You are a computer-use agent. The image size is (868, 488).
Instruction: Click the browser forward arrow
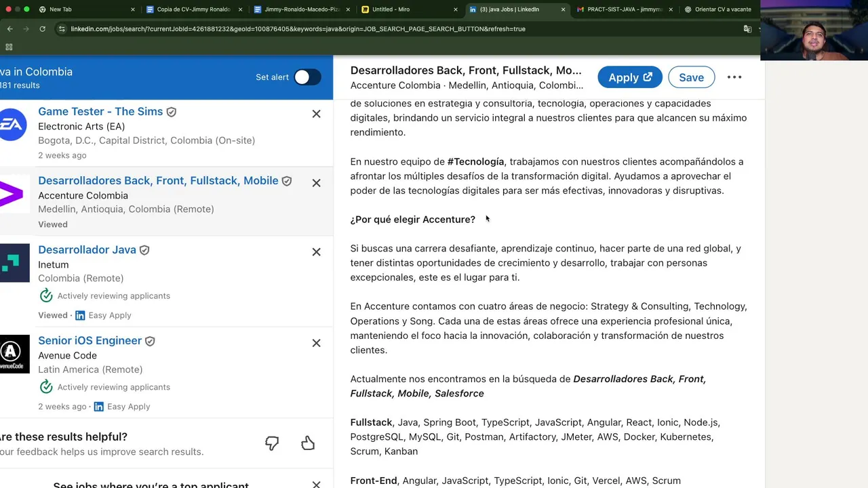[26, 29]
